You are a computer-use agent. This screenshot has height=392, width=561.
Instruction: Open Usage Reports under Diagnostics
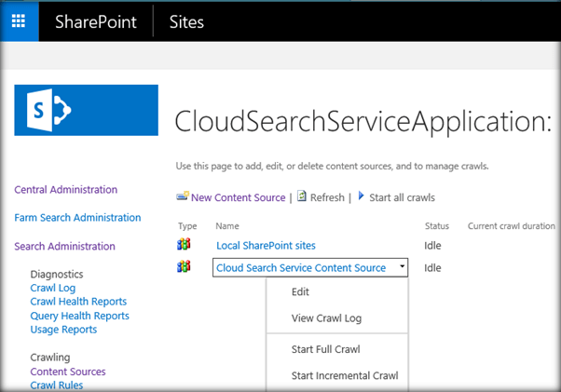coord(63,330)
